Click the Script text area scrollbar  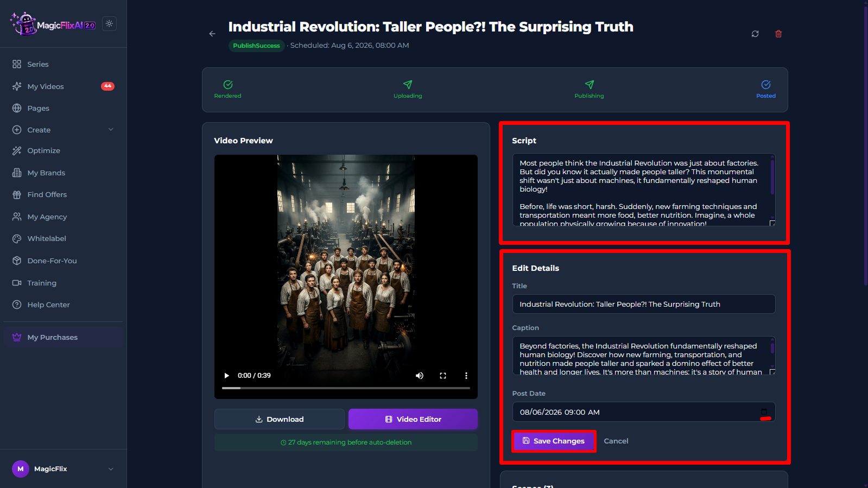click(x=772, y=176)
